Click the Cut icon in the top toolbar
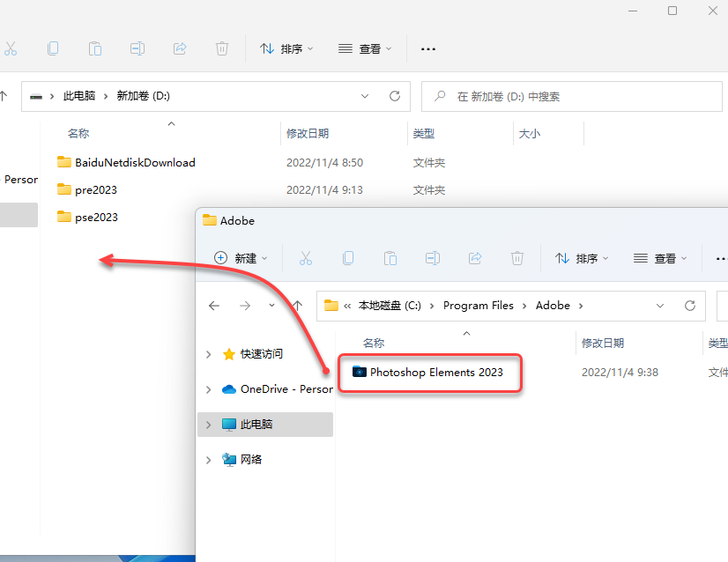 (x=11, y=48)
